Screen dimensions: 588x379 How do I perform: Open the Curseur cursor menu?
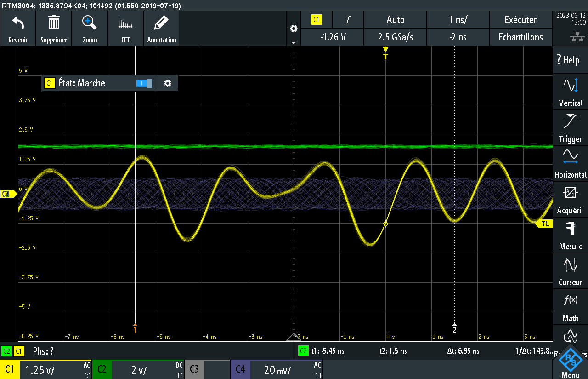click(571, 265)
